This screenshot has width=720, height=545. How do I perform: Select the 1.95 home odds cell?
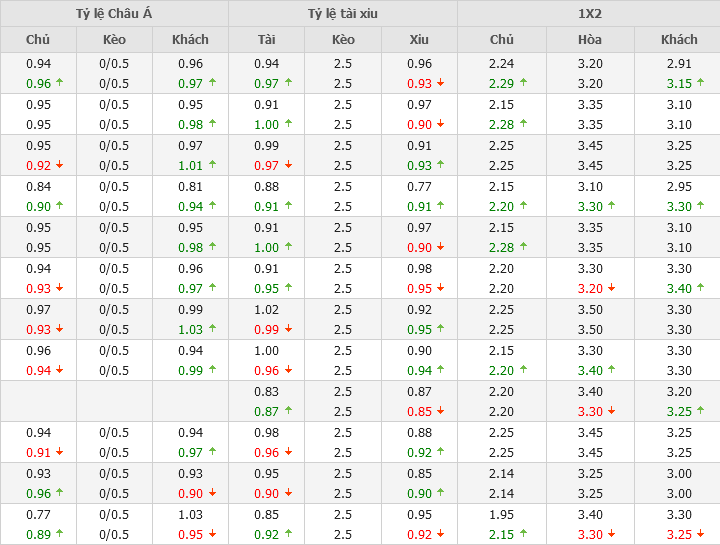pos(501,514)
